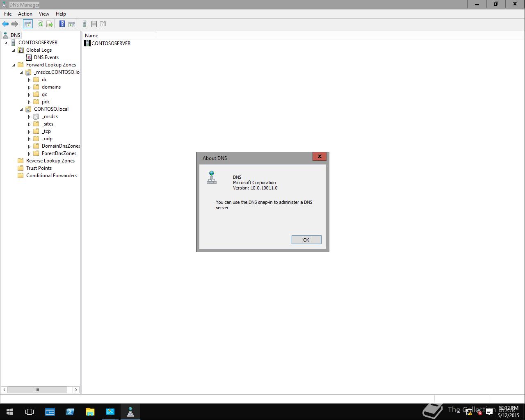The height and width of the screenshot is (420, 525).
Task: Expand the _msdcs delegation node
Action: (29, 116)
